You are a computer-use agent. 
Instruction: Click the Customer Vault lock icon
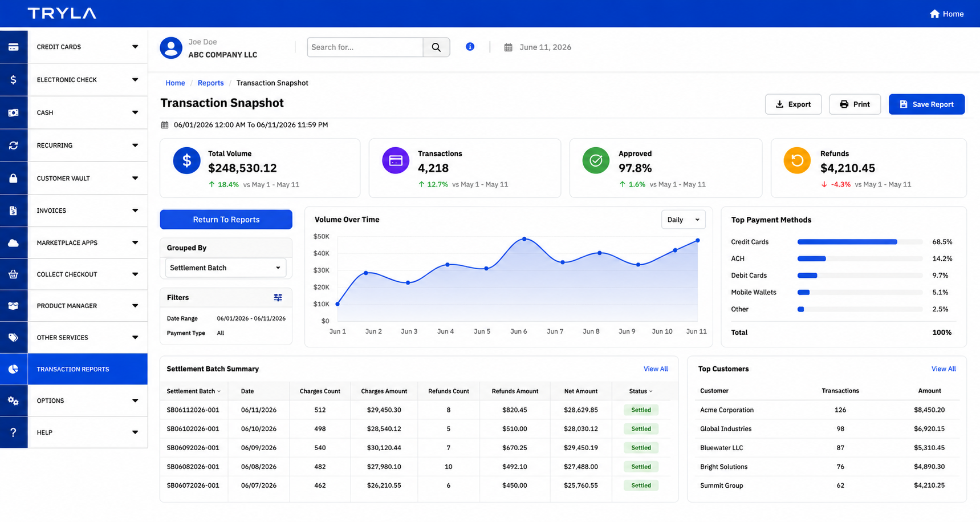tap(13, 178)
